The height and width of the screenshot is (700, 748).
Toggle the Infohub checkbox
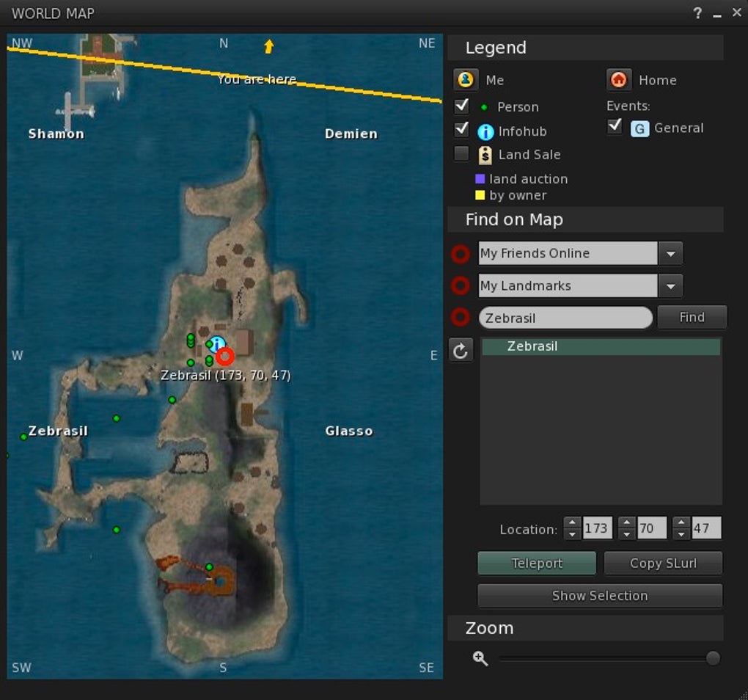461,129
